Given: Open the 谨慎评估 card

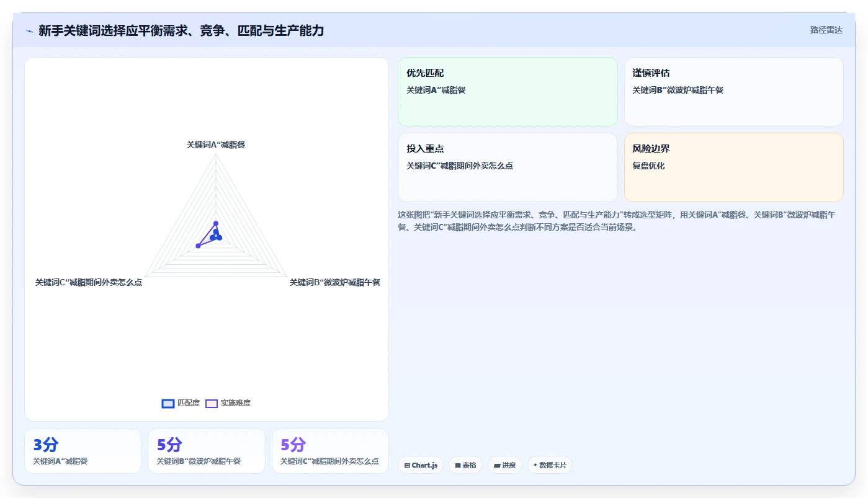Looking at the screenshot, I should click(x=733, y=92).
